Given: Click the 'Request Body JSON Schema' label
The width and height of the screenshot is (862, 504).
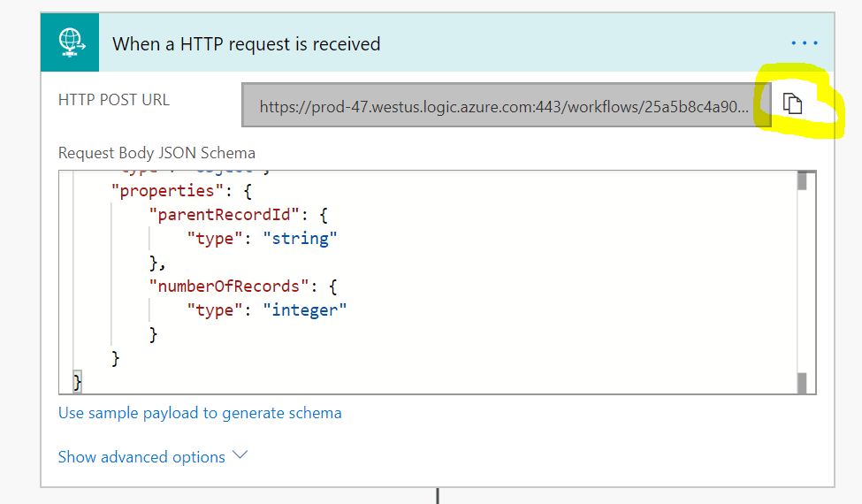Looking at the screenshot, I should pyautogui.click(x=156, y=153).
